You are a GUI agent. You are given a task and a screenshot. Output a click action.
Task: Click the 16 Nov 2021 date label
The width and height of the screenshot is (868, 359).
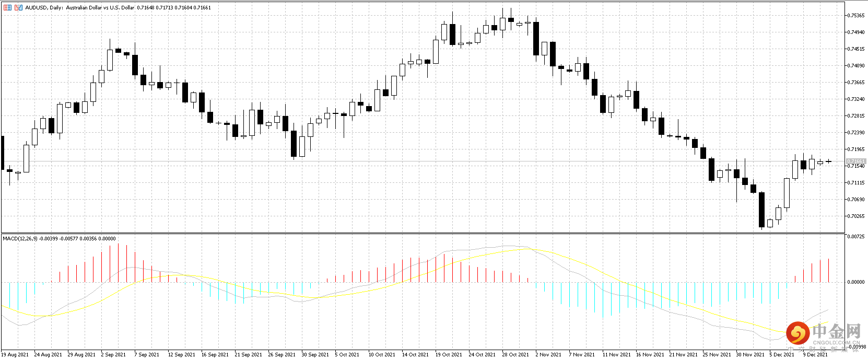(x=650, y=354)
